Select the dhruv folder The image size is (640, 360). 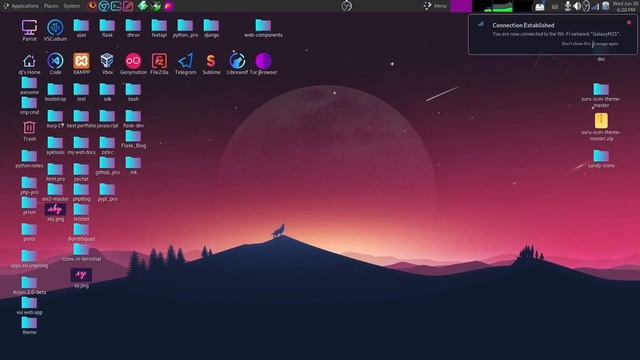pyautogui.click(x=133, y=29)
